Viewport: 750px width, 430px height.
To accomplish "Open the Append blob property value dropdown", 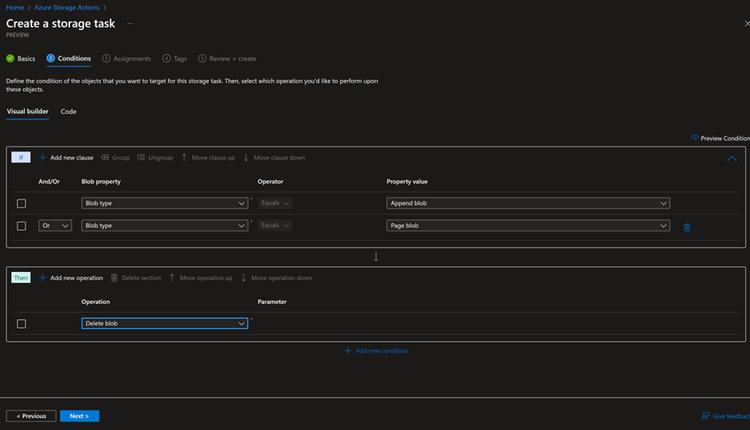I will click(528, 203).
